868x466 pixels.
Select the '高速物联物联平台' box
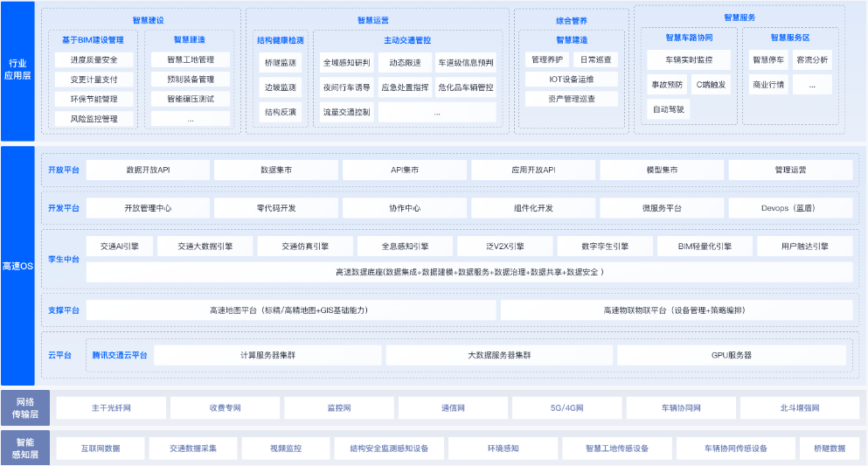tap(677, 310)
